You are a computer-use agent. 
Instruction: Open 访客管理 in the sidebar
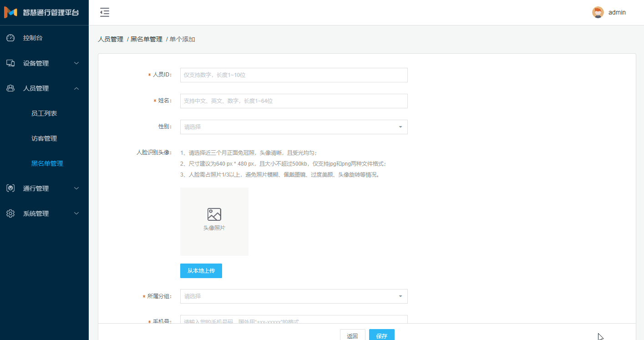click(x=44, y=138)
